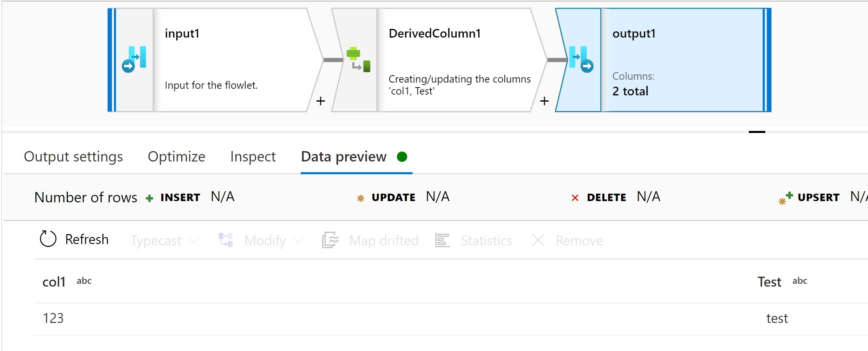Image resolution: width=868 pixels, height=351 pixels.
Task: Switch to the Optimize tab
Action: [x=176, y=157]
